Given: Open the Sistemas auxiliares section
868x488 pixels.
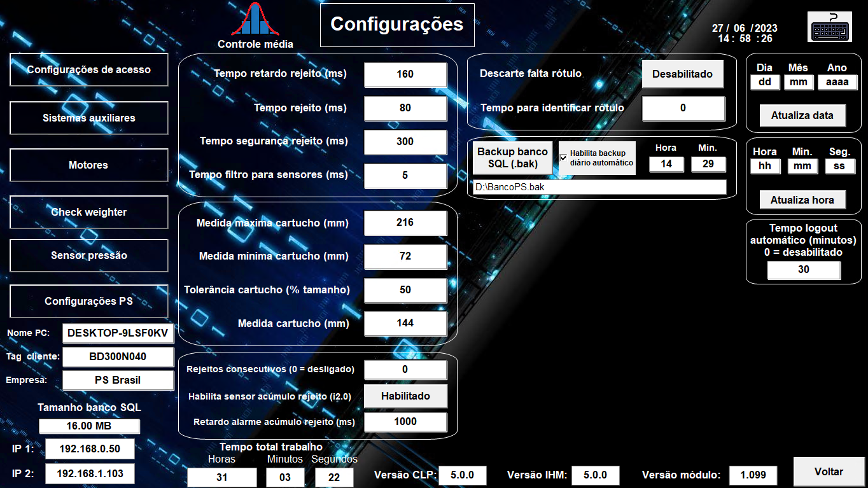Looking at the screenshot, I should 89,118.
